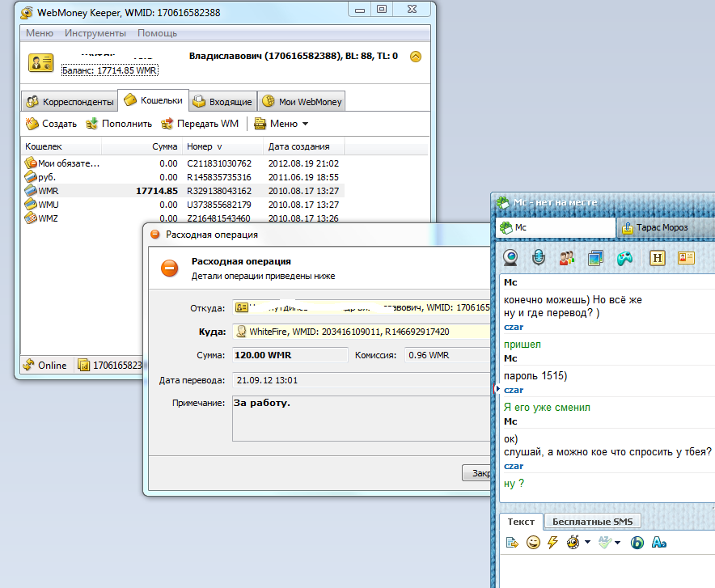Click the WMZ wallet icon
Image resolution: width=715 pixels, height=588 pixels.
(x=31, y=218)
